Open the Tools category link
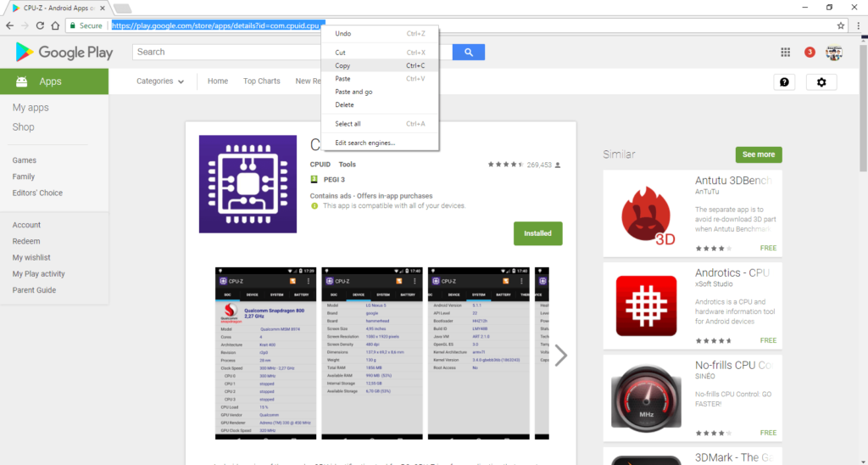Viewport: 868px width, 465px height. (347, 165)
